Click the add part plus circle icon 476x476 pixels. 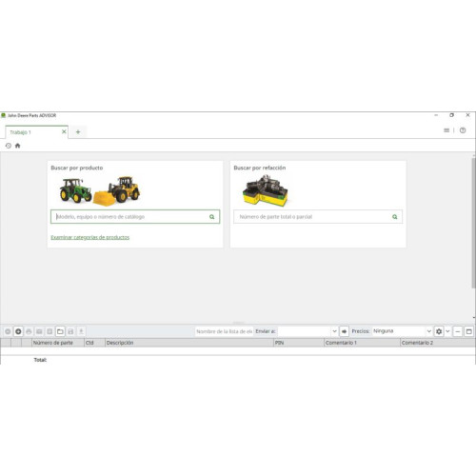pos(18,331)
